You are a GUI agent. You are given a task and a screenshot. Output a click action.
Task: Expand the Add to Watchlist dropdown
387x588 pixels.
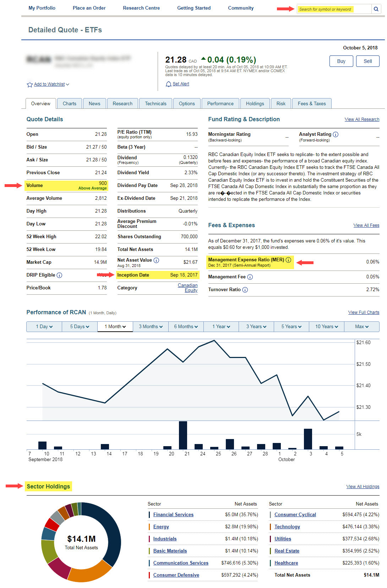(x=67, y=85)
